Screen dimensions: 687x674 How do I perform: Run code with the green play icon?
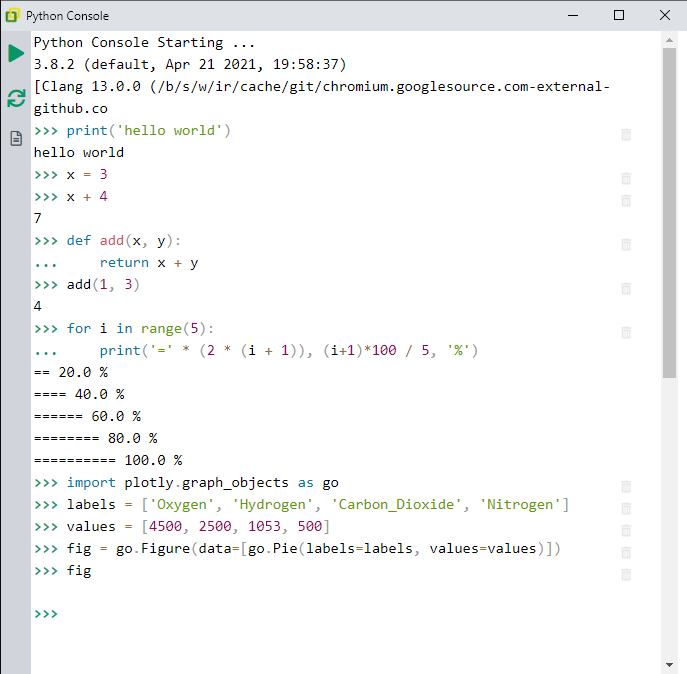16,53
